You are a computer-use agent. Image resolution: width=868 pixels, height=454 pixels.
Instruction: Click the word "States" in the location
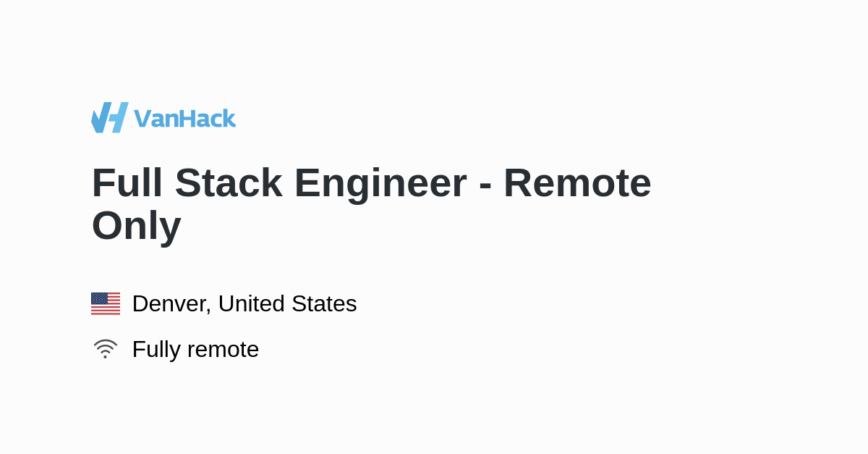point(324,303)
